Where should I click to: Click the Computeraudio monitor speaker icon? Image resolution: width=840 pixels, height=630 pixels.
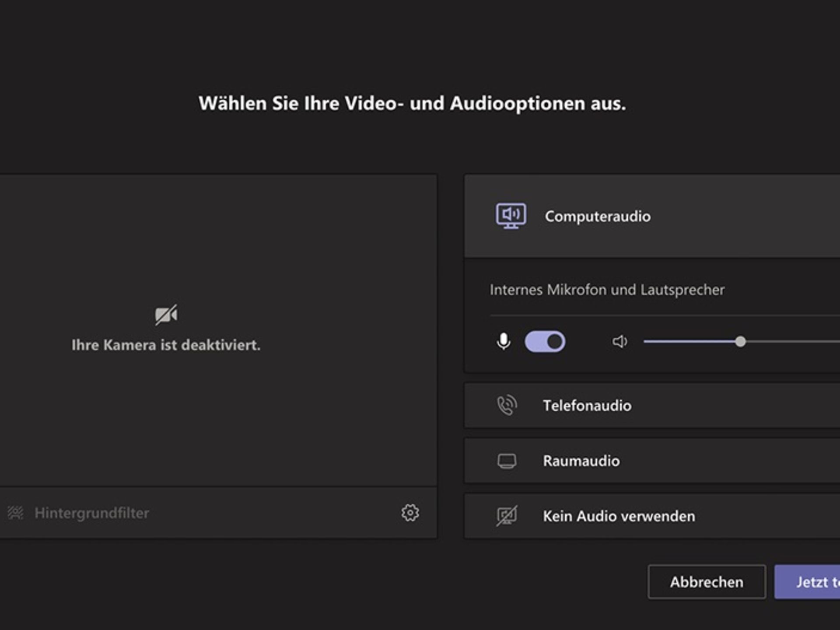pyautogui.click(x=511, y=216)
